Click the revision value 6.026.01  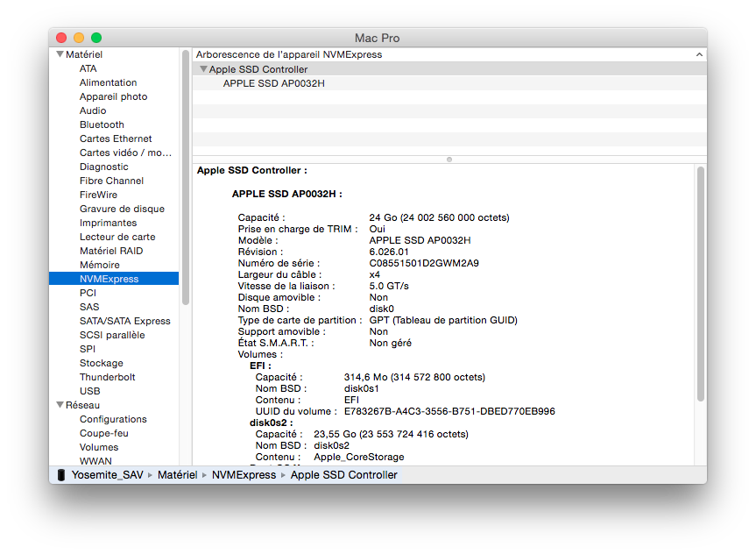[x=389, y=252]
